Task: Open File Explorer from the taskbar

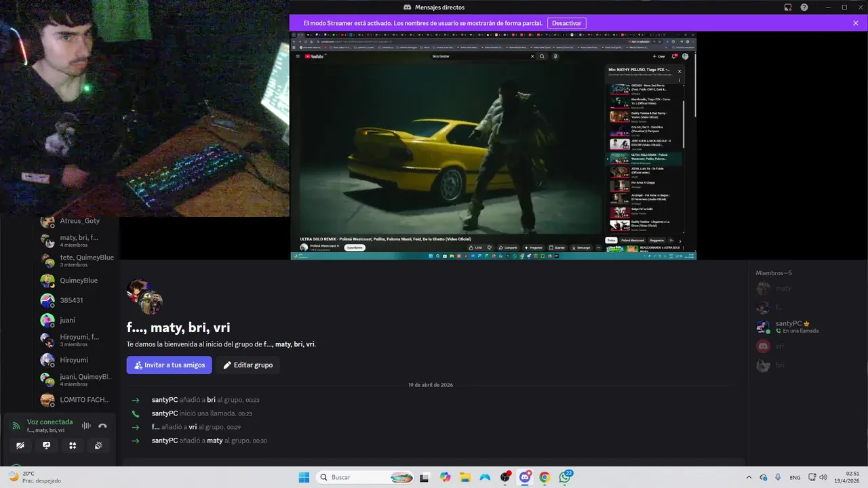Action: [465, 477]
